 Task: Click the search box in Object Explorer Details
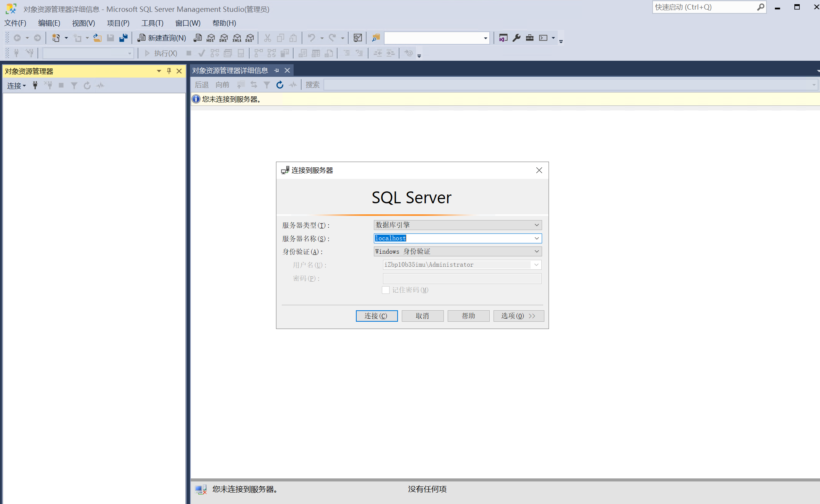click(x=570, y=85)
